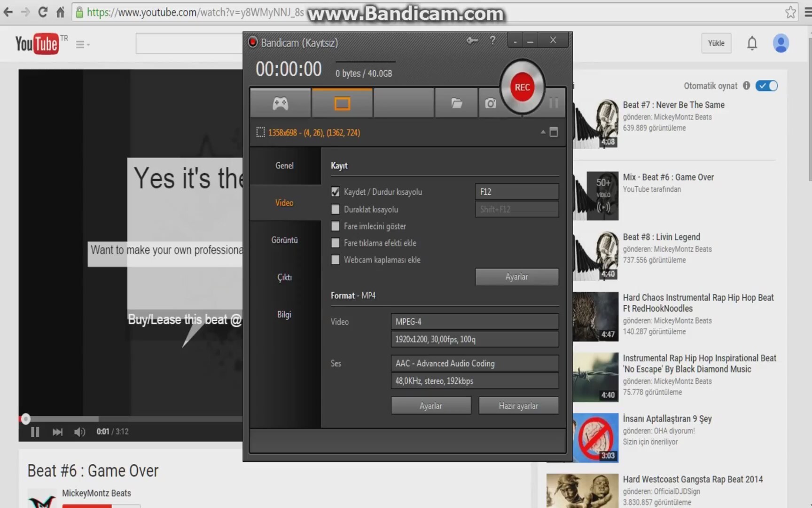The height and width of the screenshot is (508, 812).
Task: Click the fullscreen window icon beside the resolution line
Action: [554, 132]
